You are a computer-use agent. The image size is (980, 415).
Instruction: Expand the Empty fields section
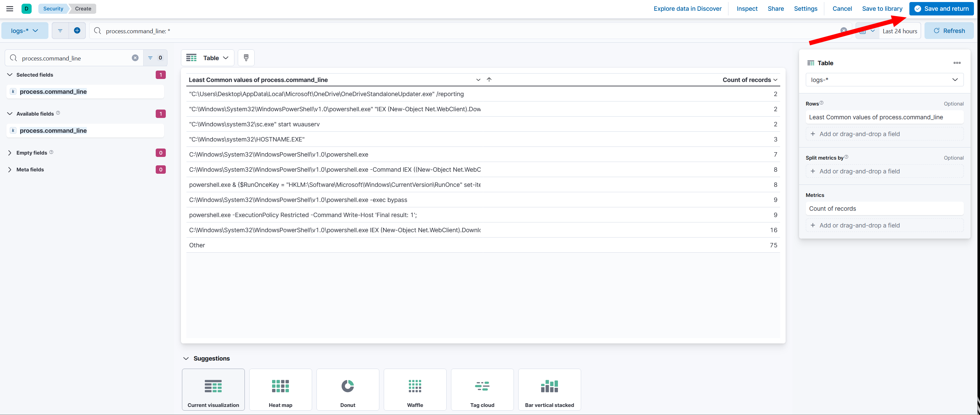[x=10, y=153]
